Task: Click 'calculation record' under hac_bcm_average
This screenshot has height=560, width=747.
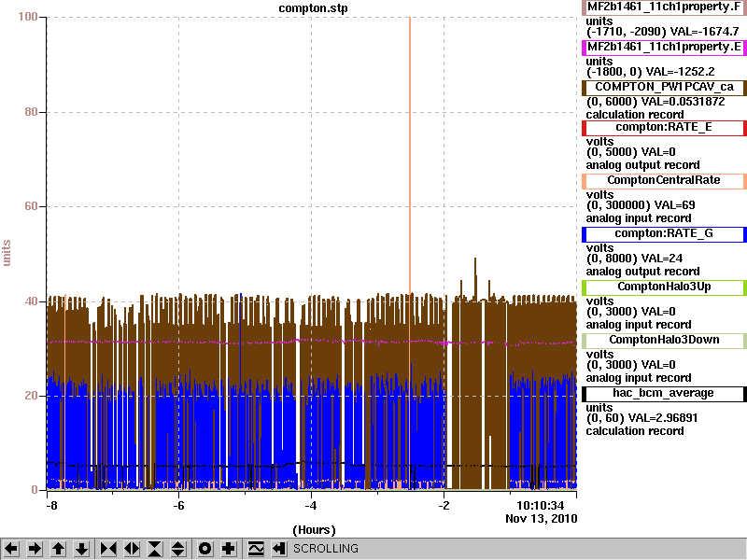Action: (635, 431)
